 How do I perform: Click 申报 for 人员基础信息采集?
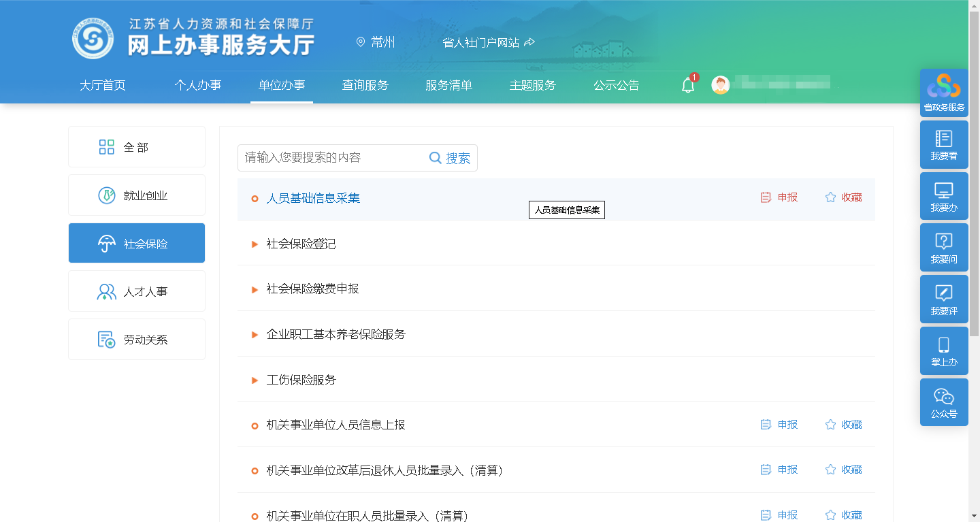779,197
